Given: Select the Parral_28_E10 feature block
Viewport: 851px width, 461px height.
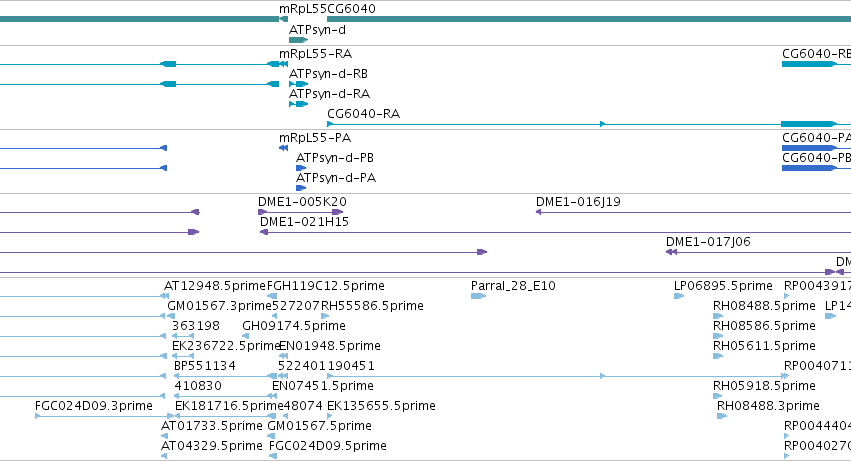Looking at the screenshot, I should point(478,296).
